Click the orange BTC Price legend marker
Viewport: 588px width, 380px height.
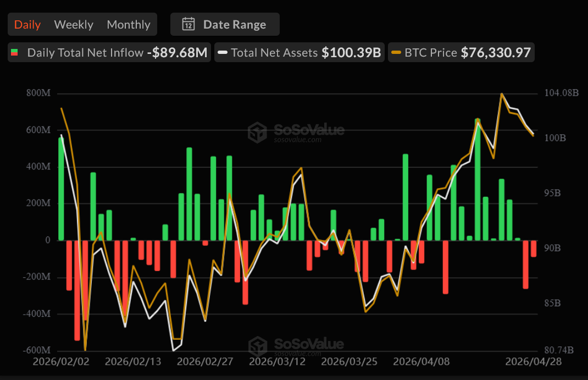click(x=396, y=53)
